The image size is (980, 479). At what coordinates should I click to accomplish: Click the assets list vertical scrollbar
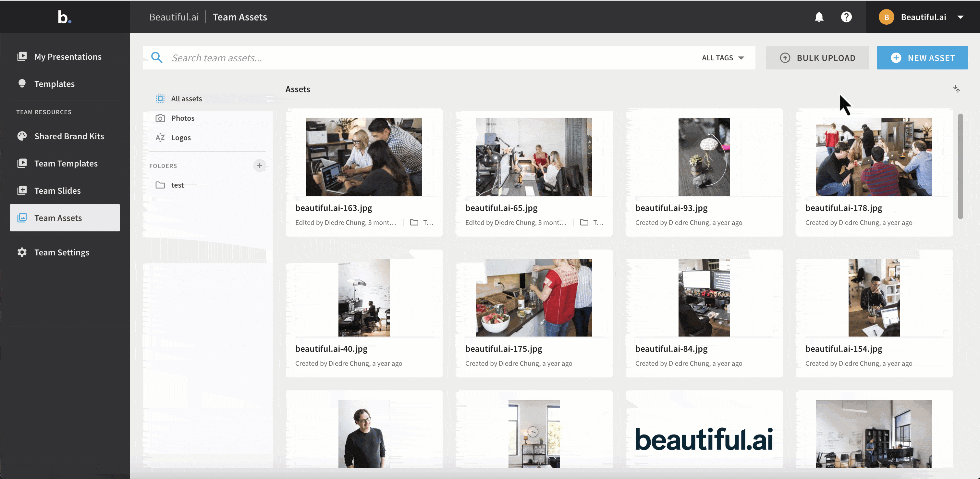(x=960, y=166)
